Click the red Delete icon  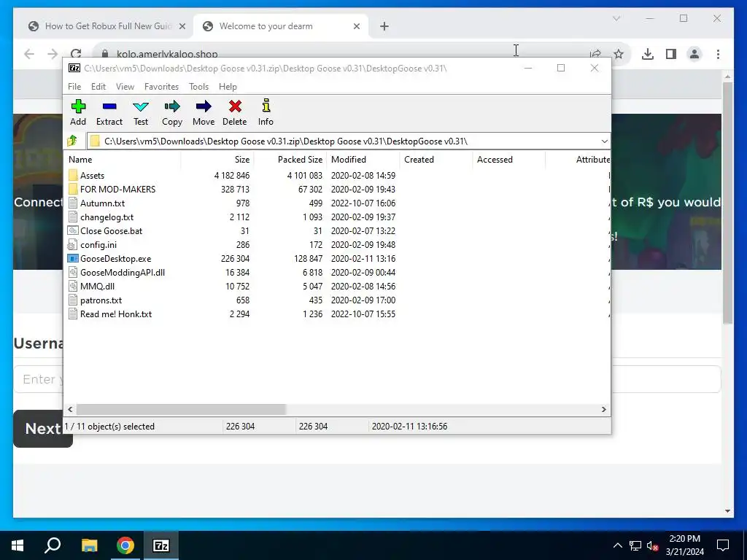click(x=235, y=106)
